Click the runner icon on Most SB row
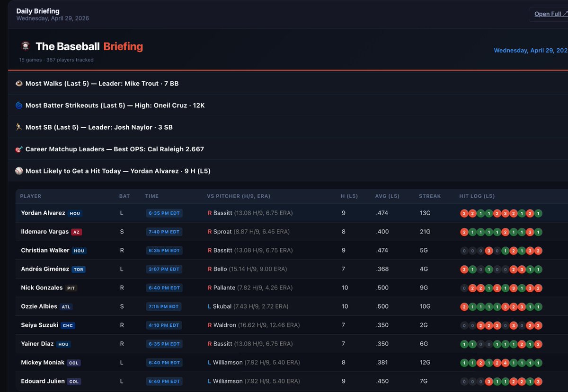This screenshot has width=568, height=392. [x=19, y=127]
